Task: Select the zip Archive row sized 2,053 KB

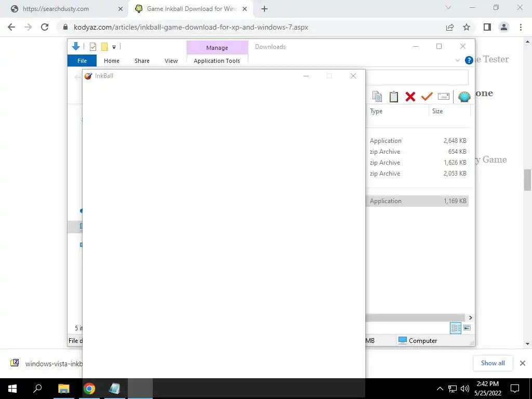Action: pyautogui.click(x=418, y=174)
